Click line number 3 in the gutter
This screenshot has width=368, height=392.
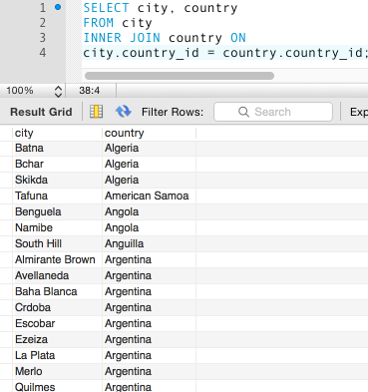click(x=43, y=38)
